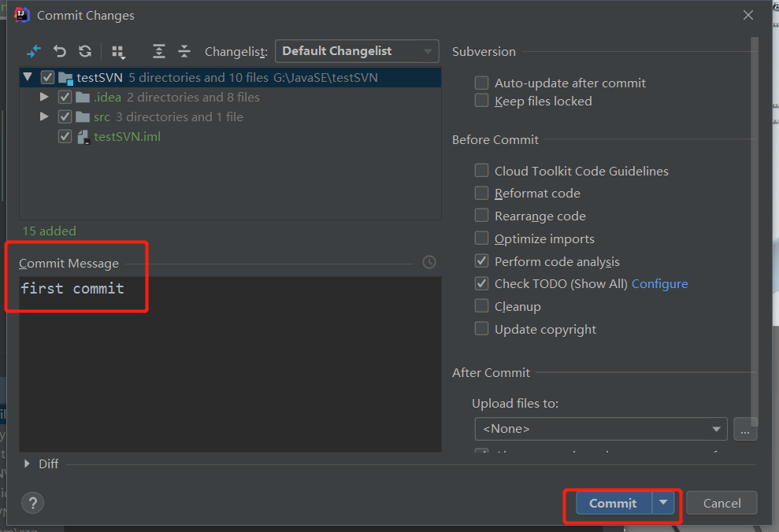
Task: Click the G:\JavaSE\testSVN path text
Action: tap(325, 77)
